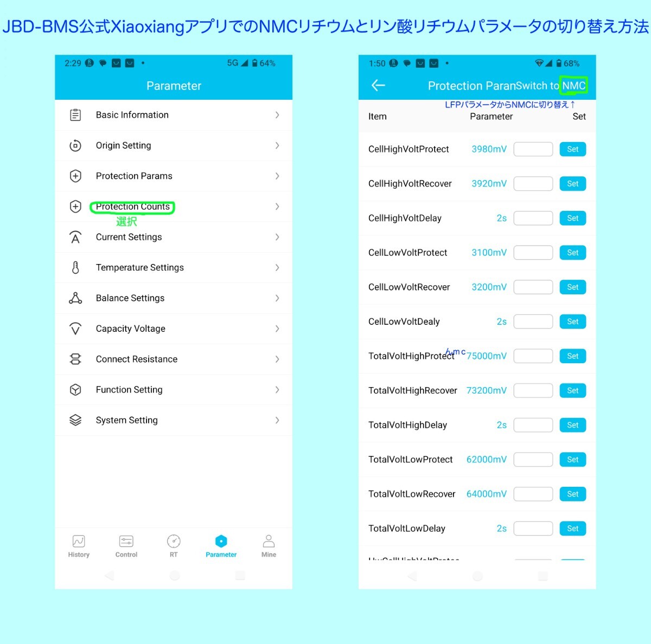Open Basic Information clipboard icon

click(75, 115)
